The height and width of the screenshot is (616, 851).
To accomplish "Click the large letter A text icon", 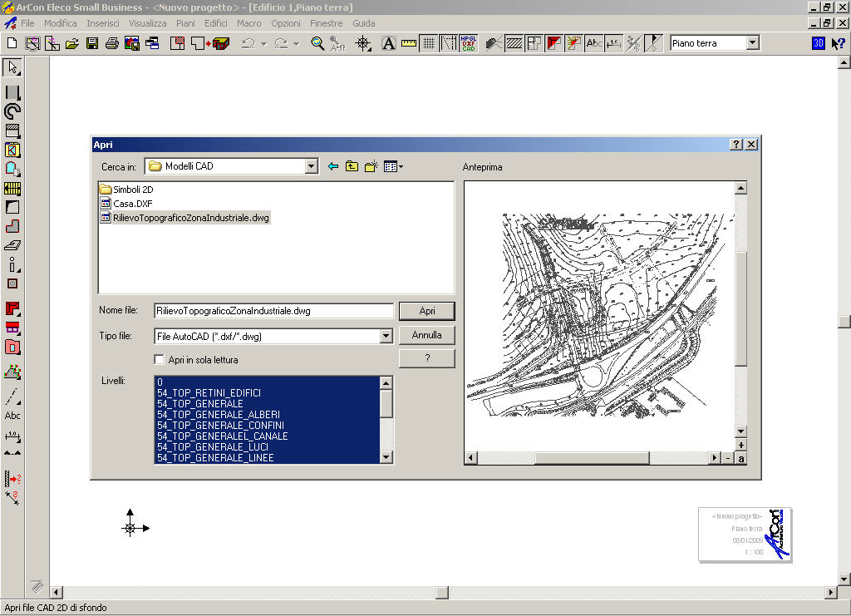I will coord(389,43).
